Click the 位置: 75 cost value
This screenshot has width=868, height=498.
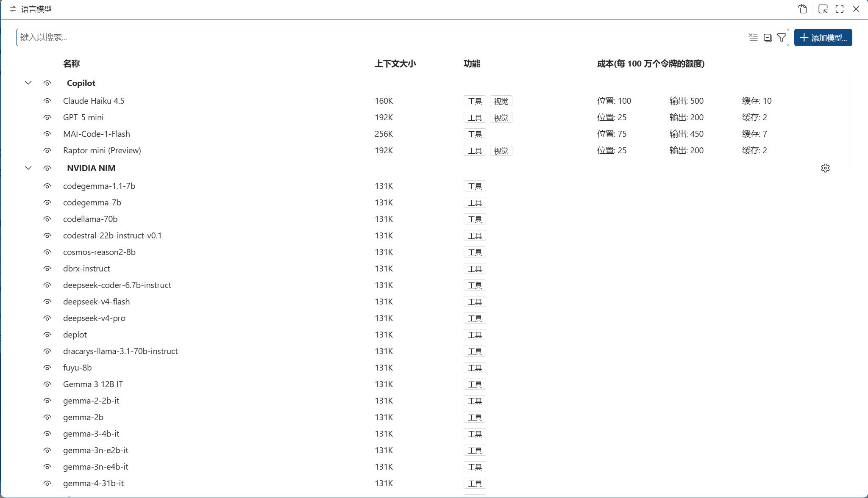(x=612, y=134)
